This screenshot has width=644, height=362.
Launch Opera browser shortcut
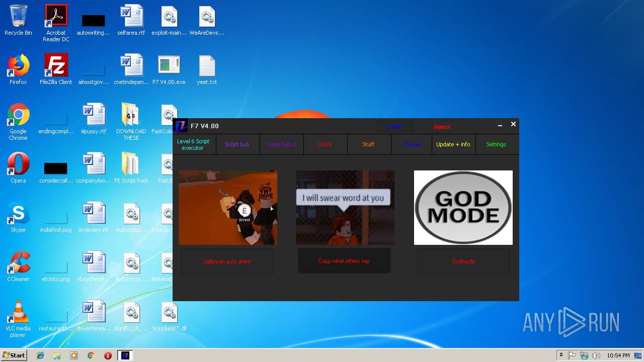(x=18, y=168)
